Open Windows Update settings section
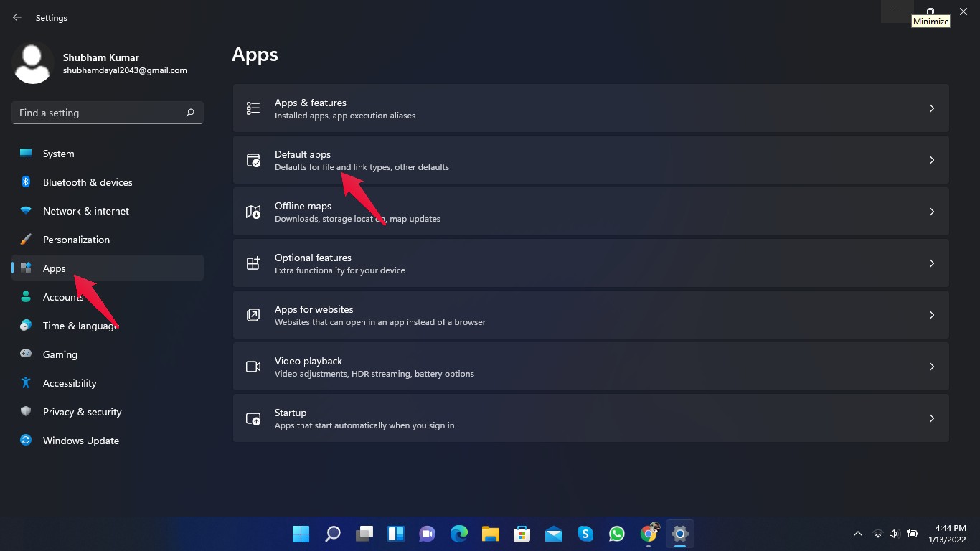Image resolution: width=980 pixels, height=551 pixels. tap(80, 441)
